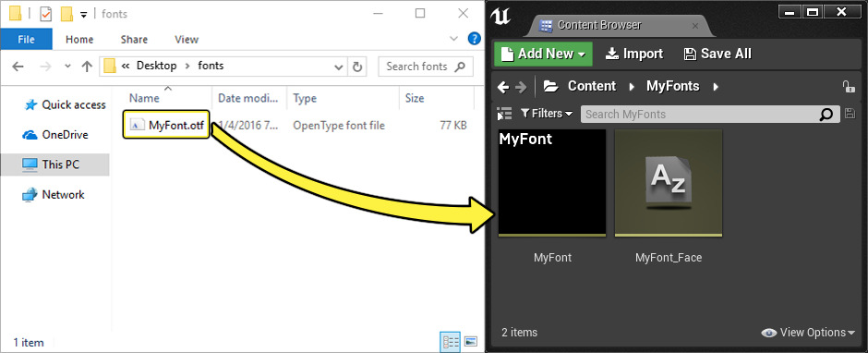Select This PC in navigation pane
868x353 pixels.
pos(54,164)
